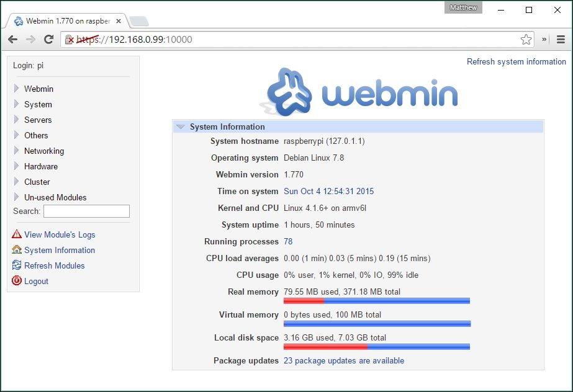Open the Networking sidebar menu
Image resolution: width=573 pixels, height=392 pixels.
coord(44,151)
